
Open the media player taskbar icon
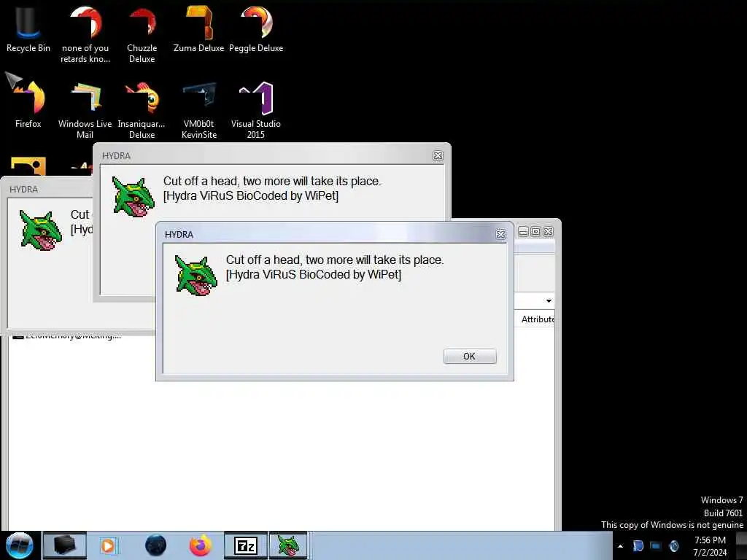click(109, 545)
